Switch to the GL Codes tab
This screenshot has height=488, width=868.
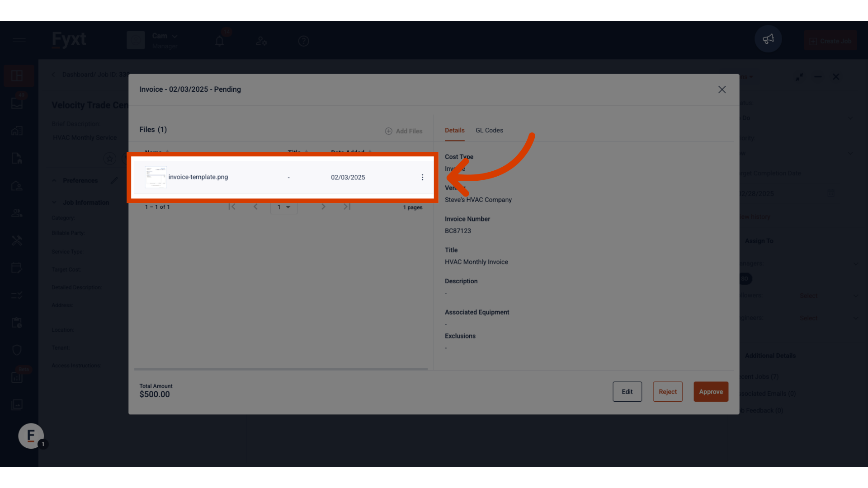(489, 130)
